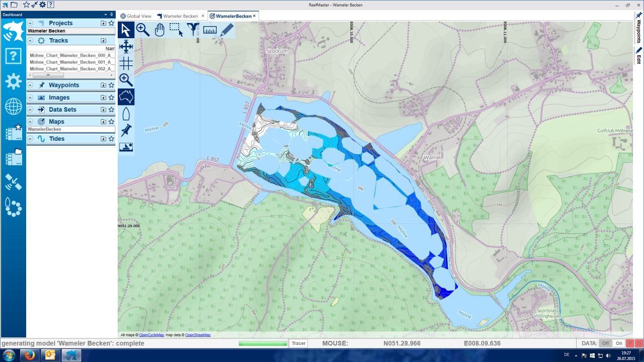Switch DATA toggle to On
644x362 pixels.
619,343
